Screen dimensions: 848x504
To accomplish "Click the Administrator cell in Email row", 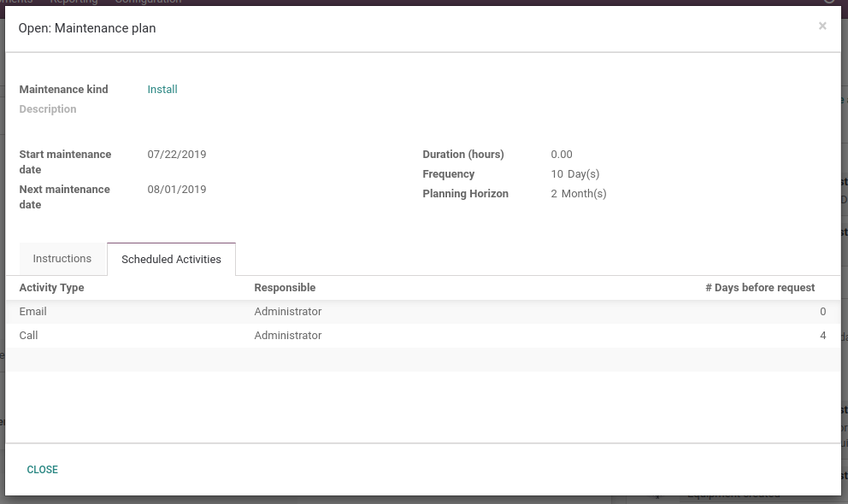I will pos(288,311).
